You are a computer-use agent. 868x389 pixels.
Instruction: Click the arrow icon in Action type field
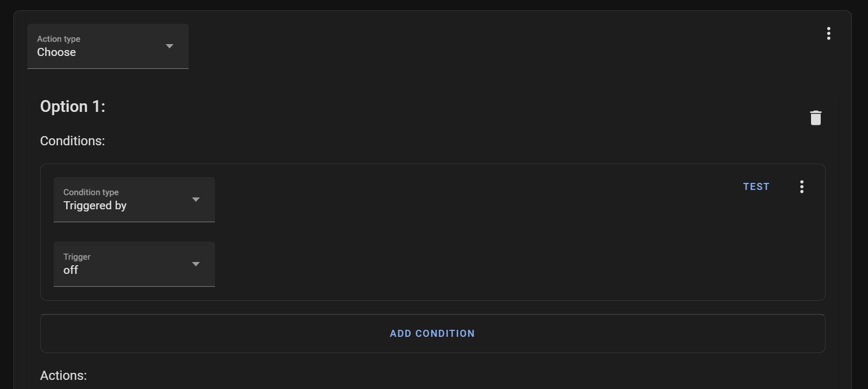pyautogui.click(x=169, y=46)
